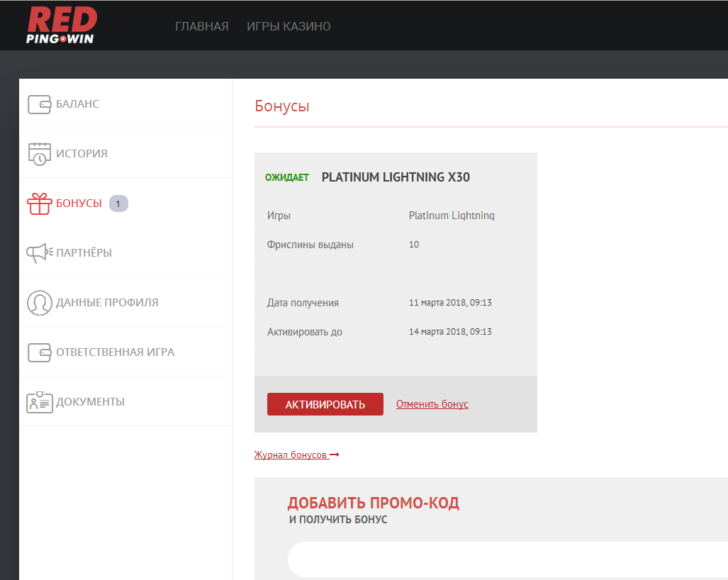The image size is (728, 580).
Task: Click the Platinum Lightning X30 bonus title
Action: tap(396, 177)
